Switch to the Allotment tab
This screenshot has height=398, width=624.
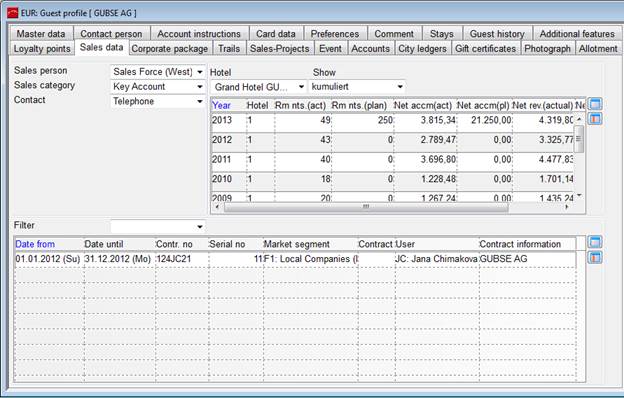click(x=598, y=49)
